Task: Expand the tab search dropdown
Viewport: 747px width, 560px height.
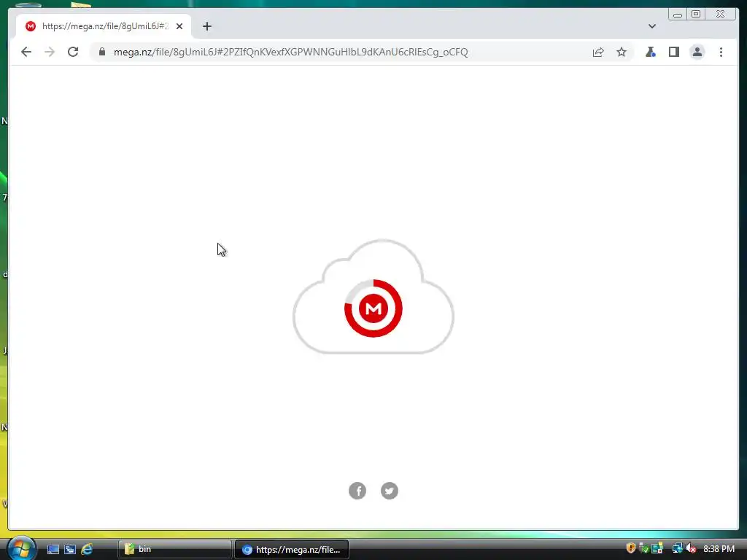Action: [651, 26]
